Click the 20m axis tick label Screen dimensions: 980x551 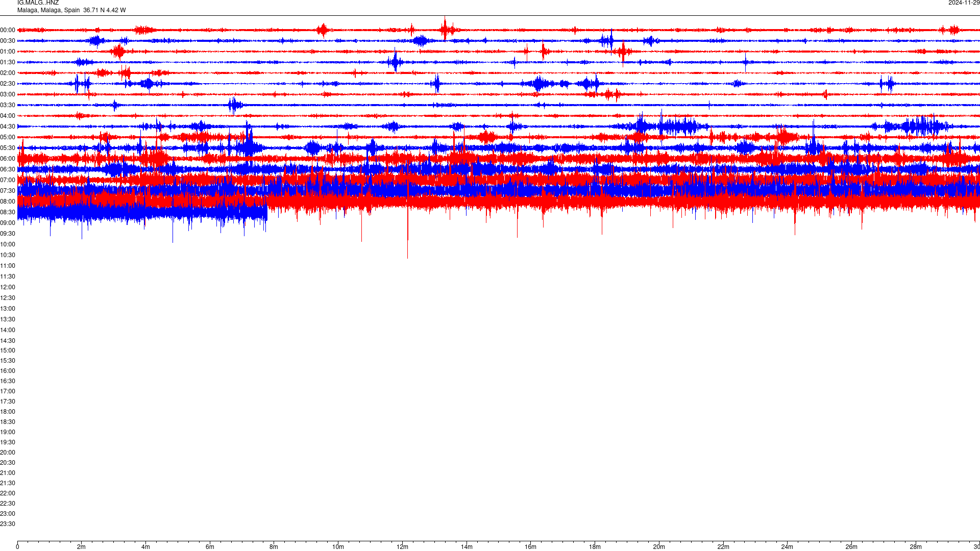[659, 547]
